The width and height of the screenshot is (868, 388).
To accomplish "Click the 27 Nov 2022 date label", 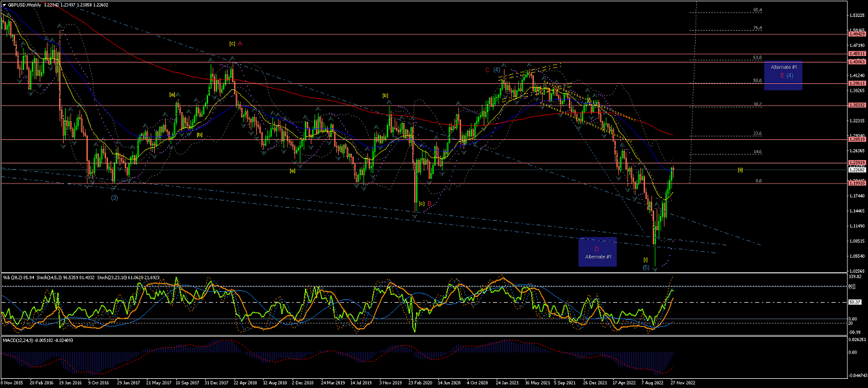I will pyautogui.click(x=683, y=384).
